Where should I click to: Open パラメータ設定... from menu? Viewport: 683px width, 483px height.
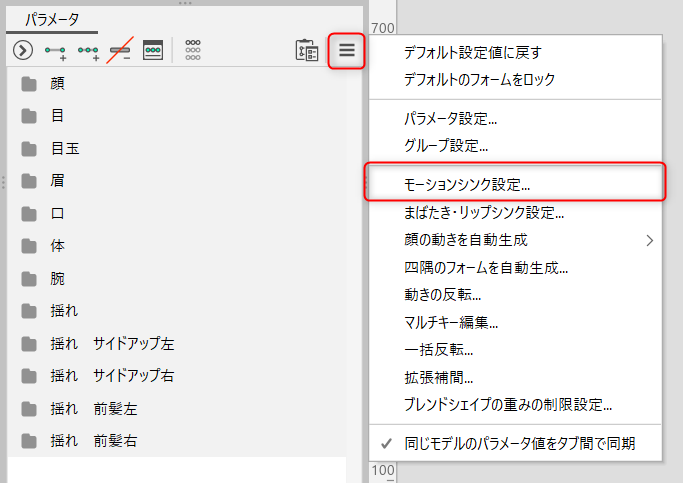(450, 119)
